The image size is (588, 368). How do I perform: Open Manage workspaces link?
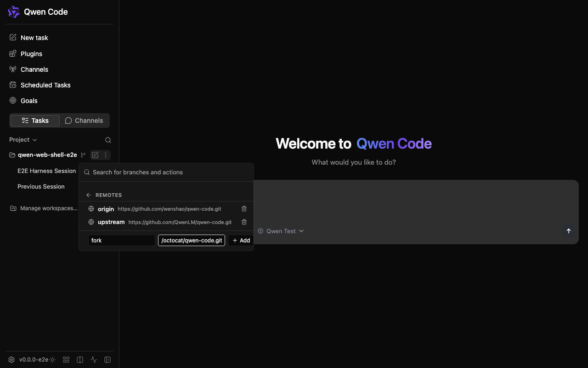click(44, 208)
